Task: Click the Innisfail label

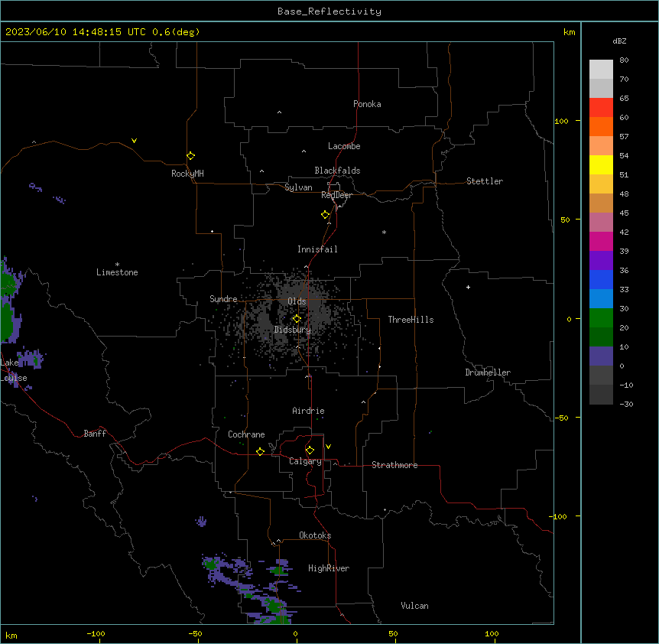Action: pos(317,249)
